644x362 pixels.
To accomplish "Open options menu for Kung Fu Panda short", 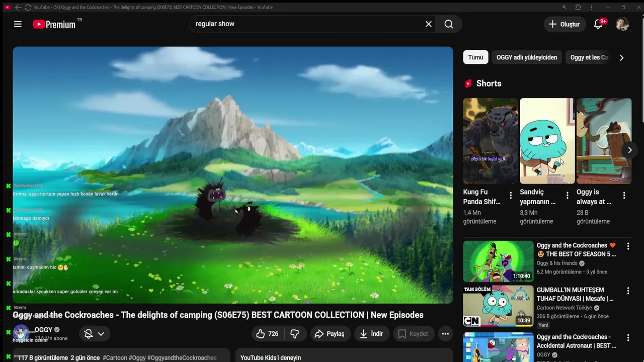I will coord(511,195).
